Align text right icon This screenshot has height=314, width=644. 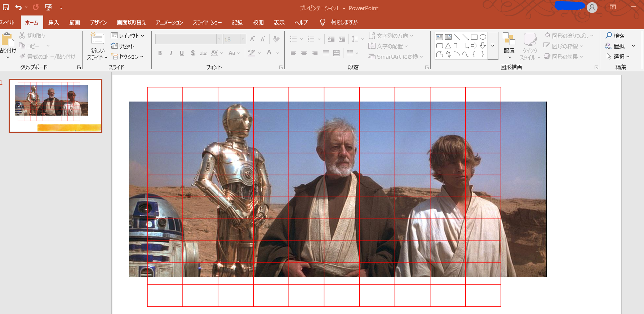[x=315, y=53]
